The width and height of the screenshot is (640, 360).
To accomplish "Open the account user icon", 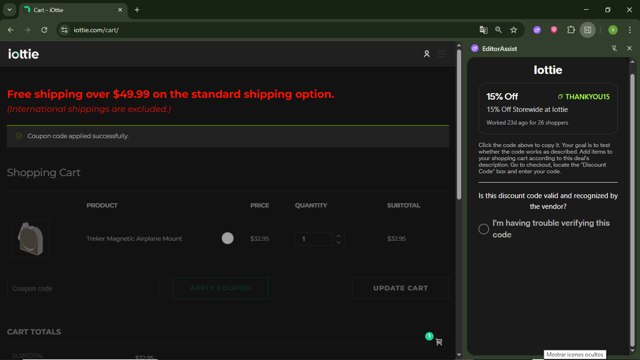I will click(x=427, y=54).
